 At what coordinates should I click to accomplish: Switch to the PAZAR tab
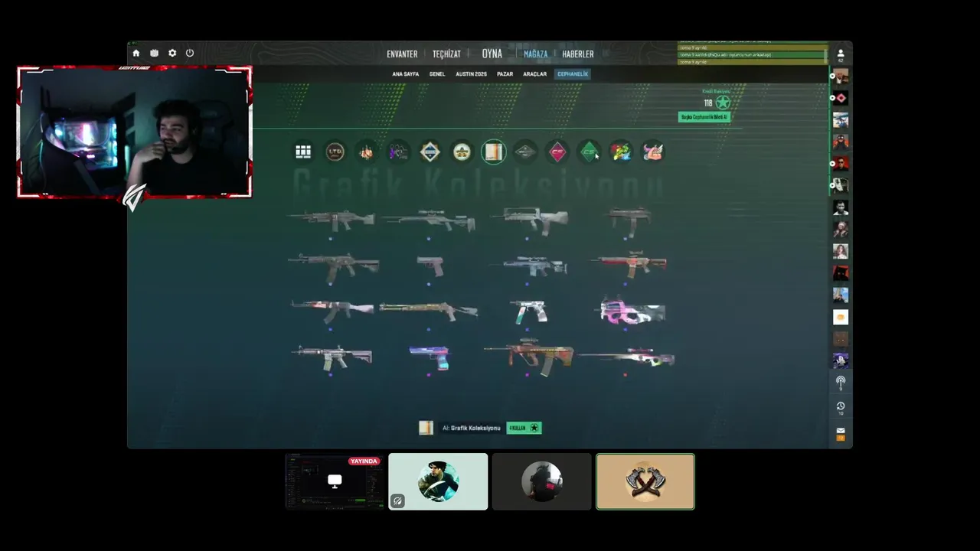coord(505,74)
